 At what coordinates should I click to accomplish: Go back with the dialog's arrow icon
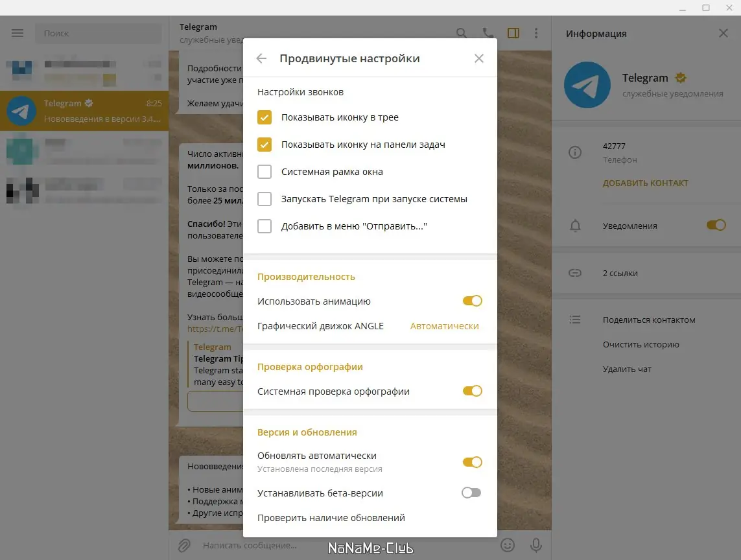pyautogui.click(x=261, y=58)
